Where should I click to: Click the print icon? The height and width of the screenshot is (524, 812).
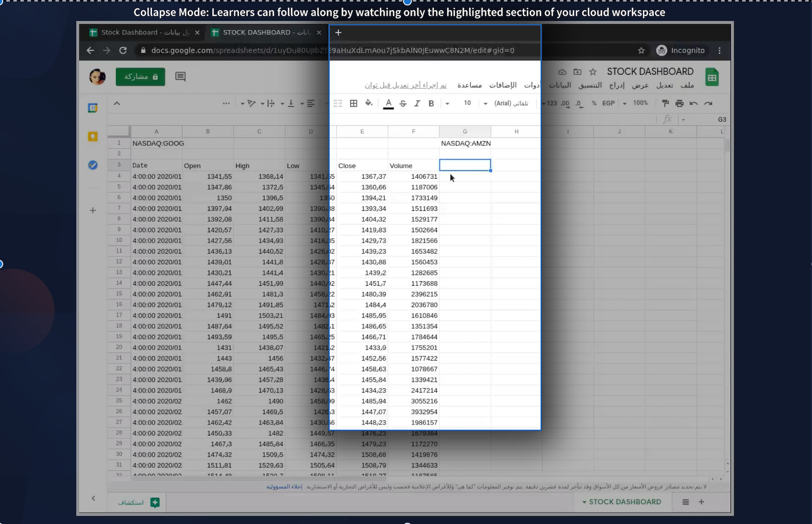679,103
